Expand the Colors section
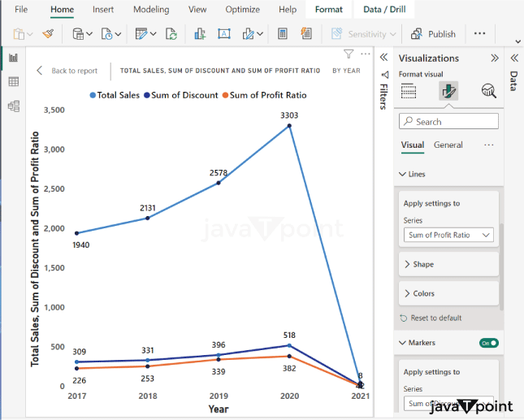The height and width of the screenshot is (420, 524). tap(448, 293)
